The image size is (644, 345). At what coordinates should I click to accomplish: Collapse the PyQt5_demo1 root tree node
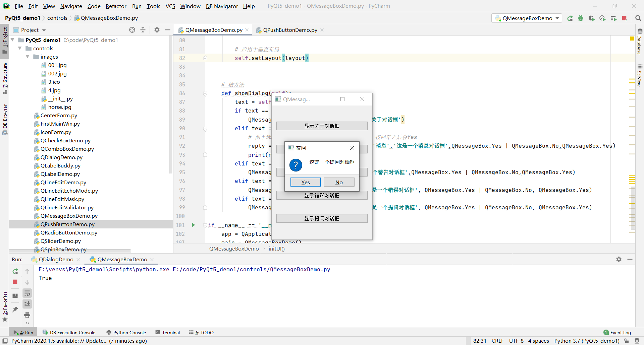13,40
